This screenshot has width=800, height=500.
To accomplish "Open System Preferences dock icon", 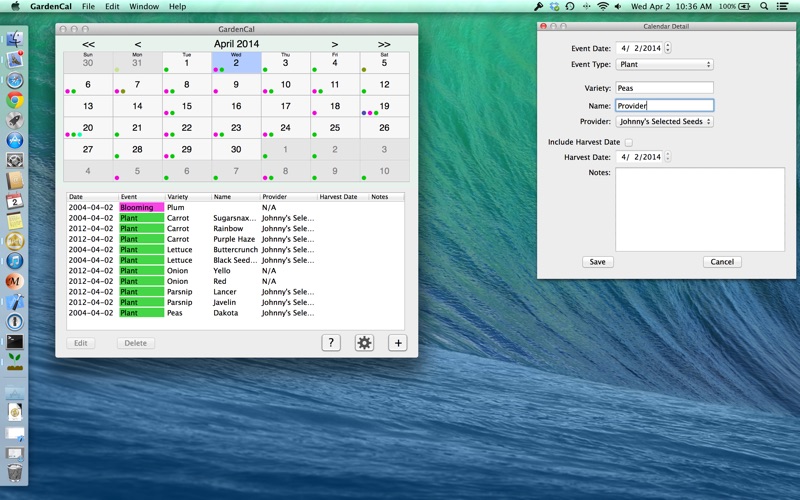I will point(15,160).
